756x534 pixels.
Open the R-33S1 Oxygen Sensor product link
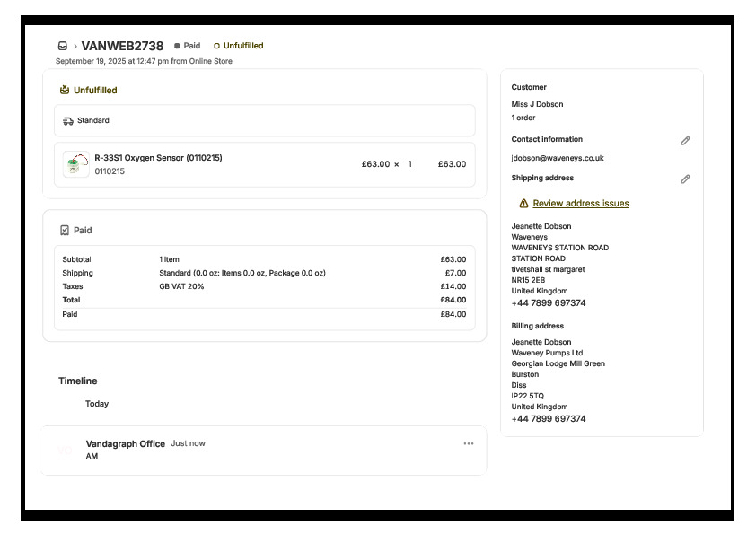158,158
